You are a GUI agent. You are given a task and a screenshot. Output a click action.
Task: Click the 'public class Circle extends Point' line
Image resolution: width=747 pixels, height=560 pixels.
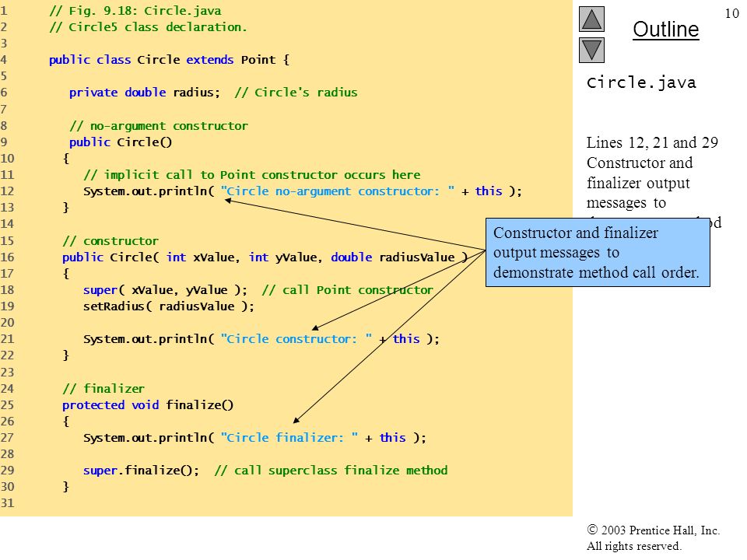pyautogui.click(x=169, y=60)
